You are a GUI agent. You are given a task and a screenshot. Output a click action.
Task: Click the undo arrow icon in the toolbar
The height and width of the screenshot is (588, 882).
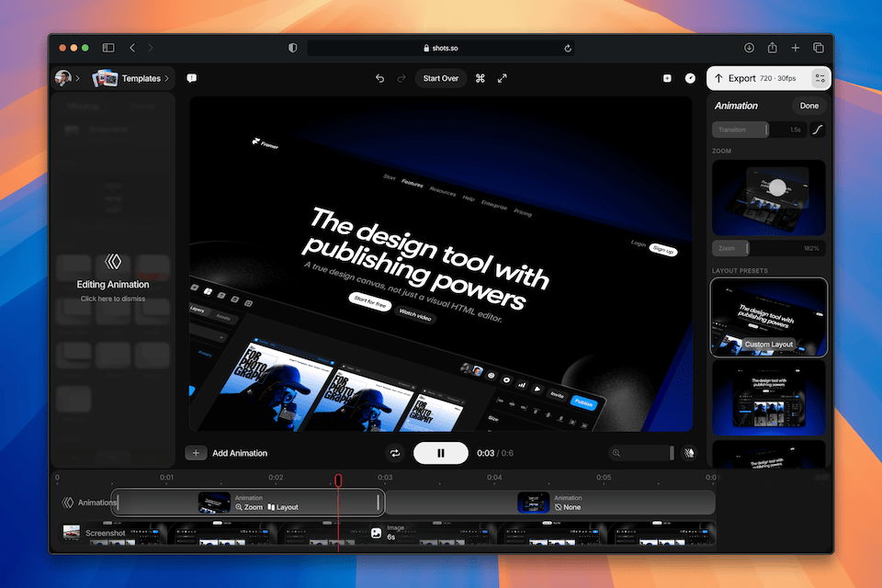379,78
